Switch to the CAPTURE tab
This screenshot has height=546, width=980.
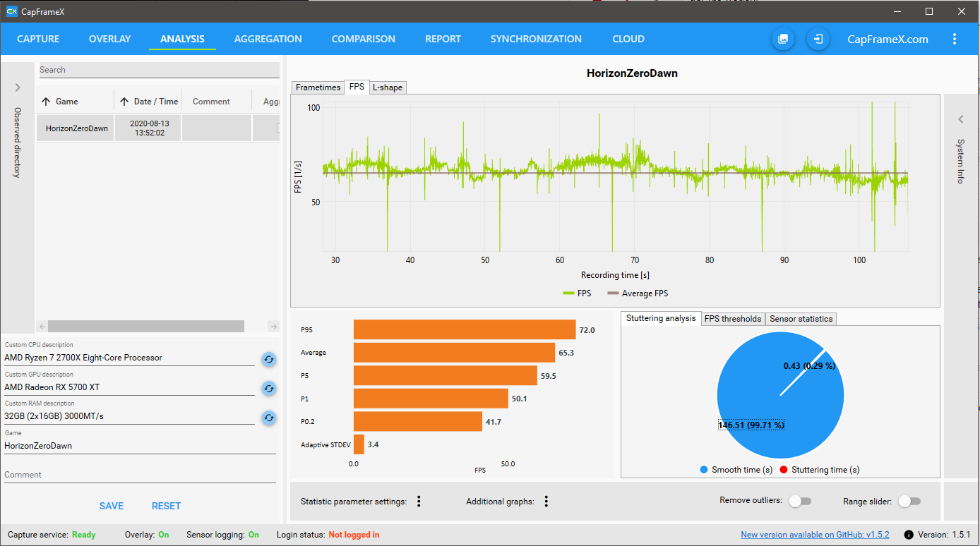[38, 39]
